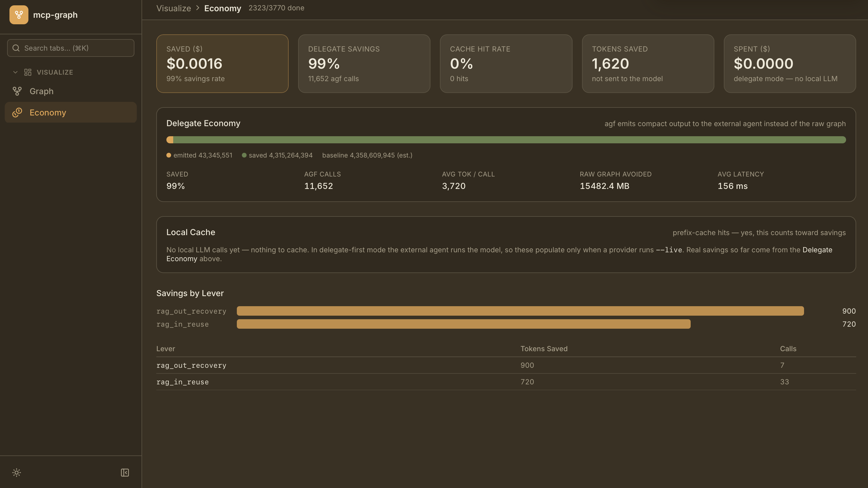
Task: Click the Delegate Economy link in Local Cache text
Action: (x=817, y=250)
